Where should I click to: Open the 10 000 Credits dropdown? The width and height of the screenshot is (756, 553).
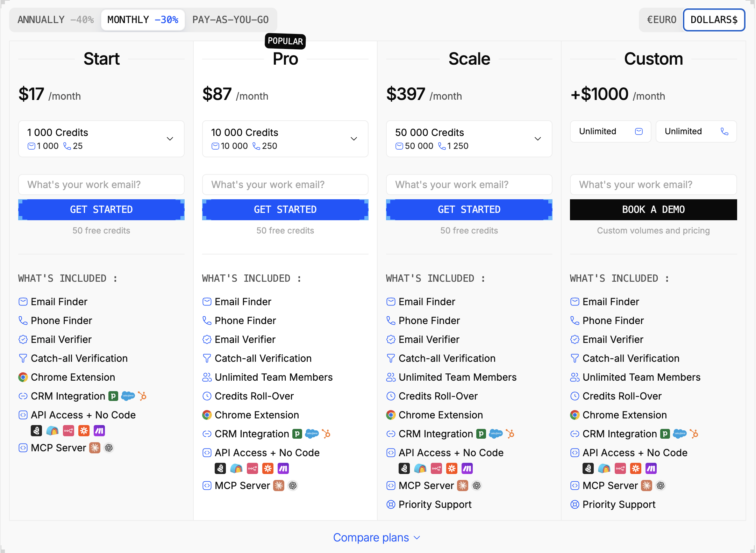coord(285,139)
